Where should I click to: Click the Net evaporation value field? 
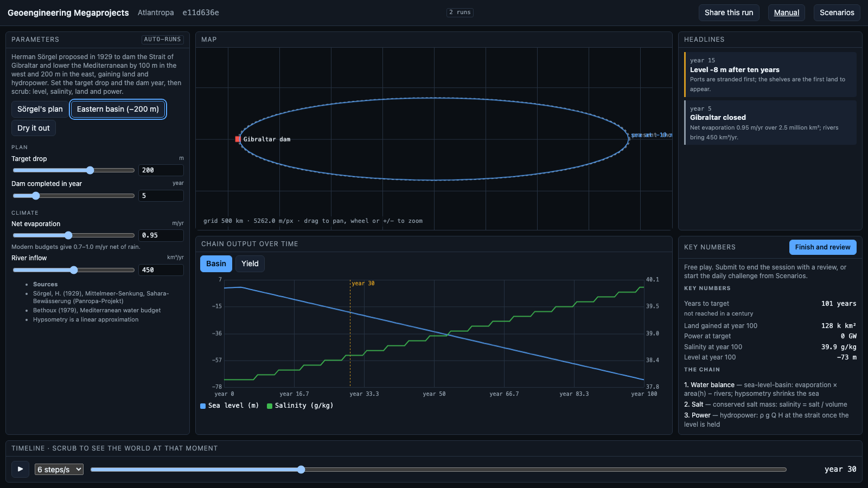[x=161, y=235]
